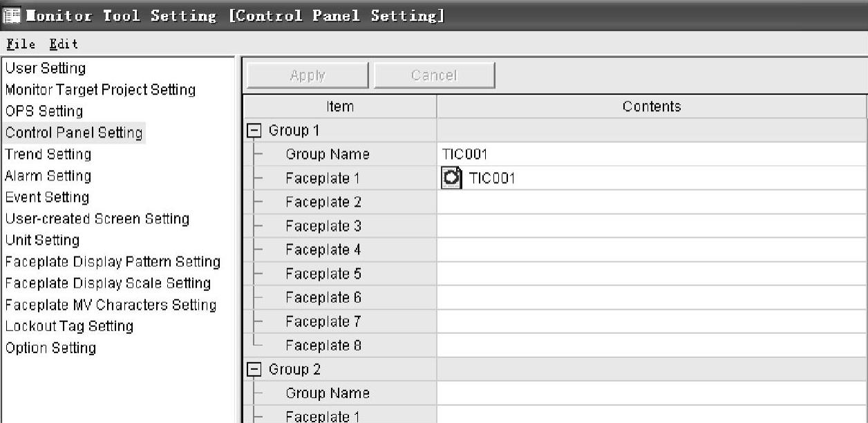
Task: Open the Edit menu
Action: point(64,44)
